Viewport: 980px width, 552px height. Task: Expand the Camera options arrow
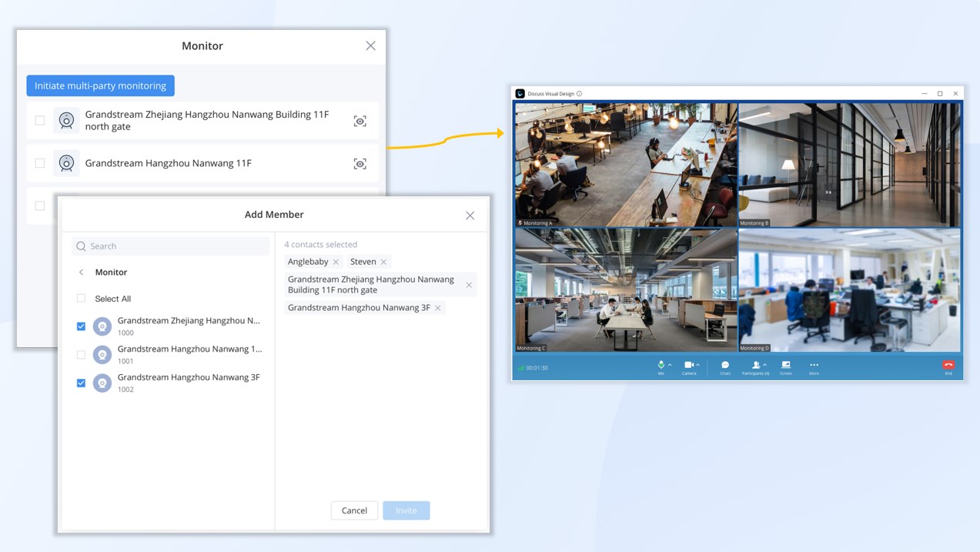pos(698,365)
